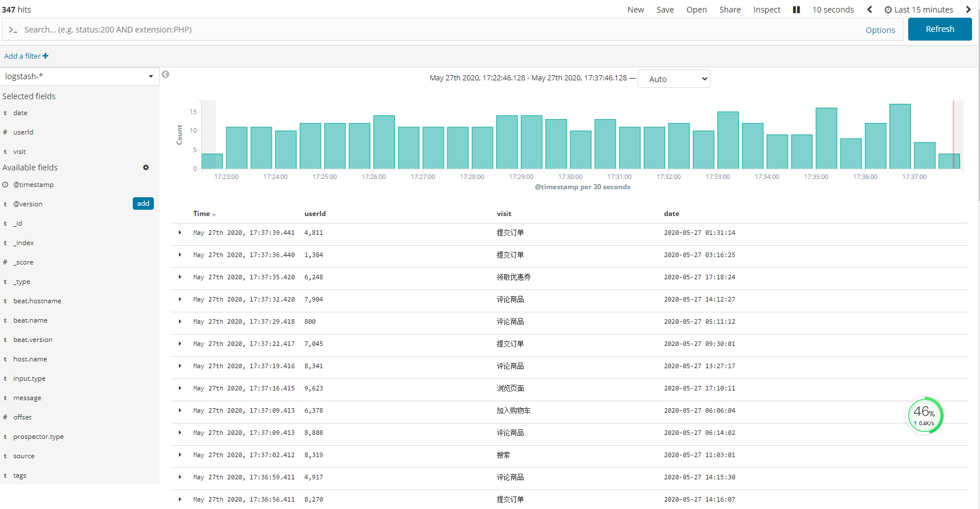Expand the 17:37:29.418 log row
The width and height of the screenshot is (980, 509).
pyautogui.click(x=179, y=321)
